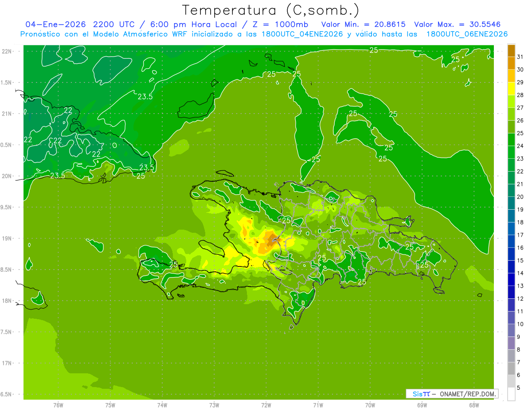This screenshot has height=411, width=532.
Task: Click the 18N latitude axis label
Action: point(7,301)
